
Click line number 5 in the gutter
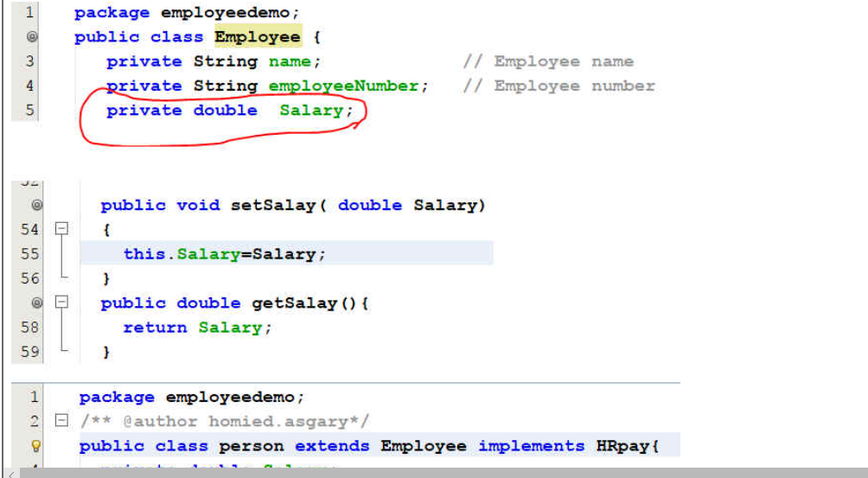[30, 110]
